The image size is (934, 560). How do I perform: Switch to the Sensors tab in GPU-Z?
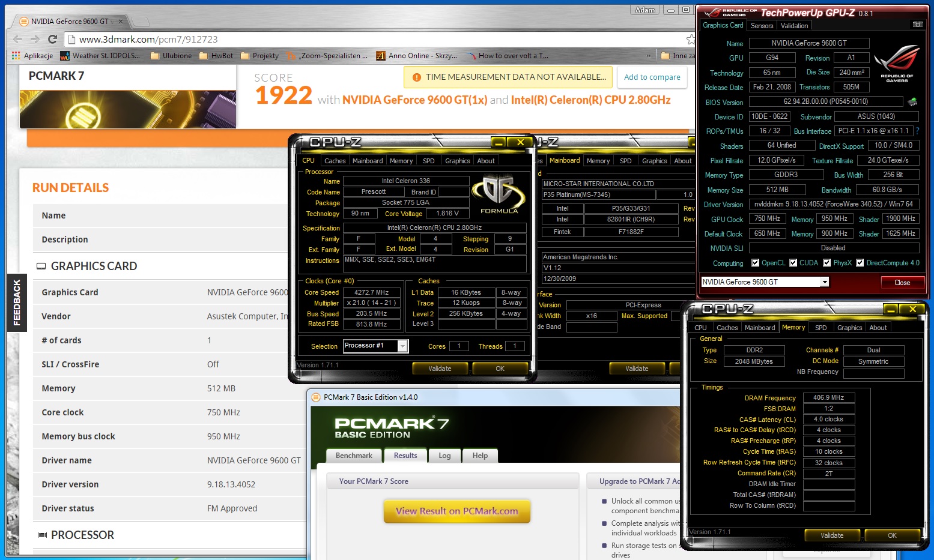pyautogui.click(x=762, y=26)
